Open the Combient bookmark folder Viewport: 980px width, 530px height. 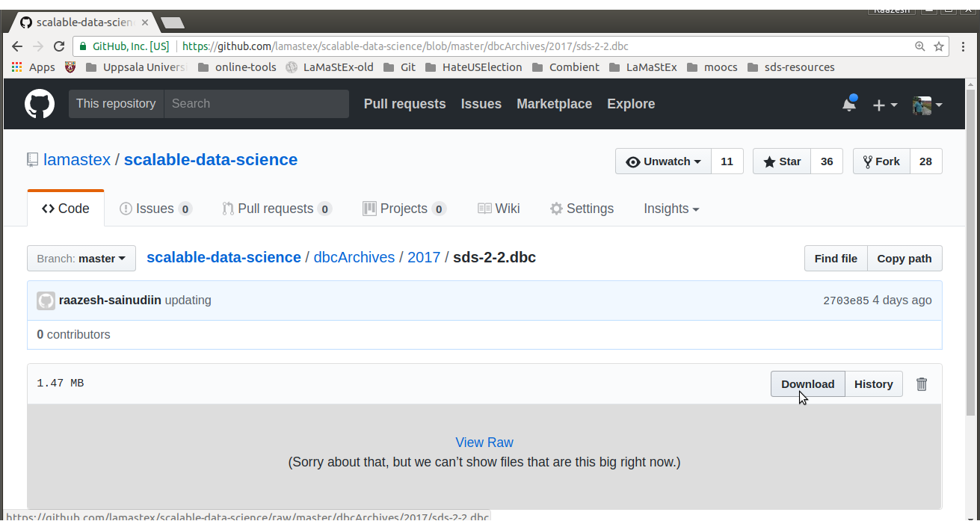pyautogui.click(x=565, y=67)
